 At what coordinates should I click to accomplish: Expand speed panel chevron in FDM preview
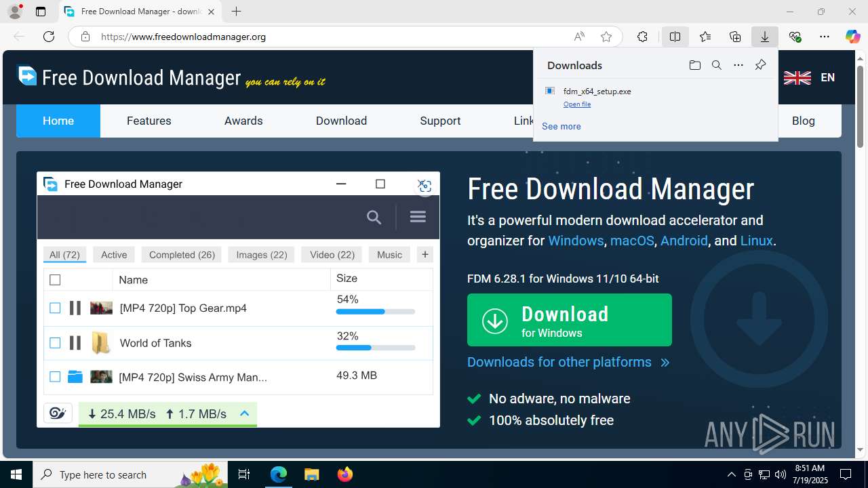point(245,413)
